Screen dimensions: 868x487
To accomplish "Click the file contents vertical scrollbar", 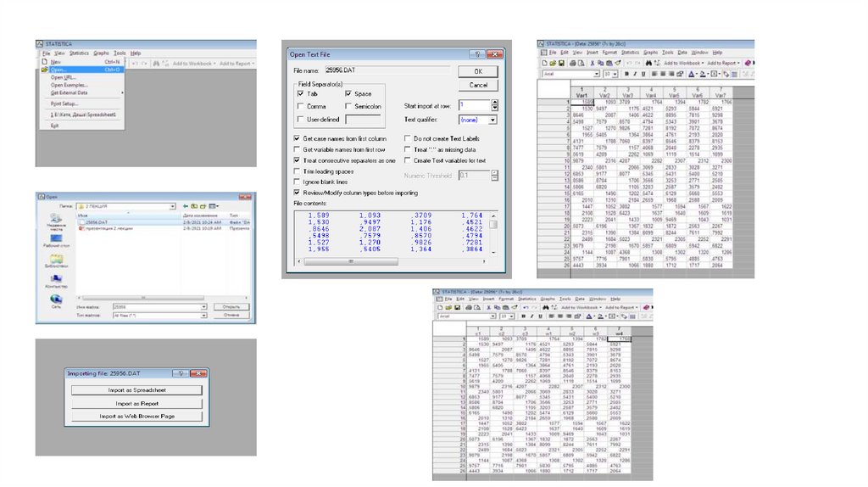I will [493, 234].
